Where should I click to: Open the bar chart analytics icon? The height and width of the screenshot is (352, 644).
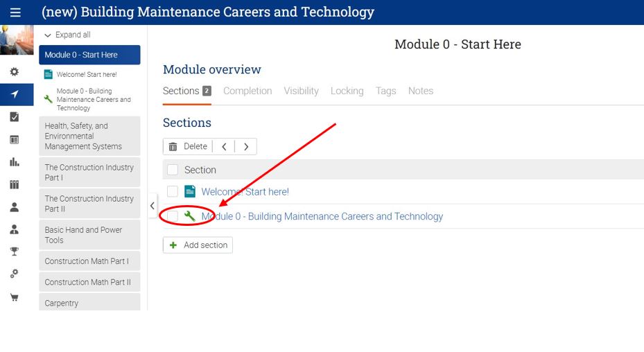point(15,162)
